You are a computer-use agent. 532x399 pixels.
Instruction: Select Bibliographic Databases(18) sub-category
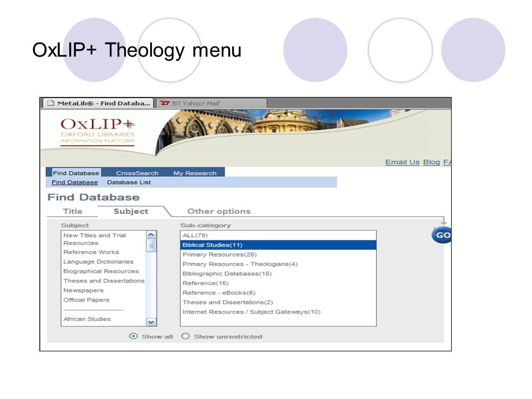tap(278, 273)
